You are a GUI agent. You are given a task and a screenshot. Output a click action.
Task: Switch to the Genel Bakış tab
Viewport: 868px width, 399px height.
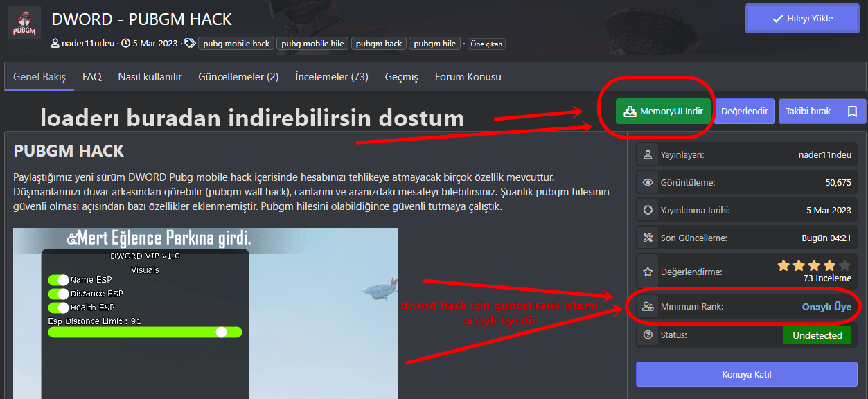pos(39,77)
